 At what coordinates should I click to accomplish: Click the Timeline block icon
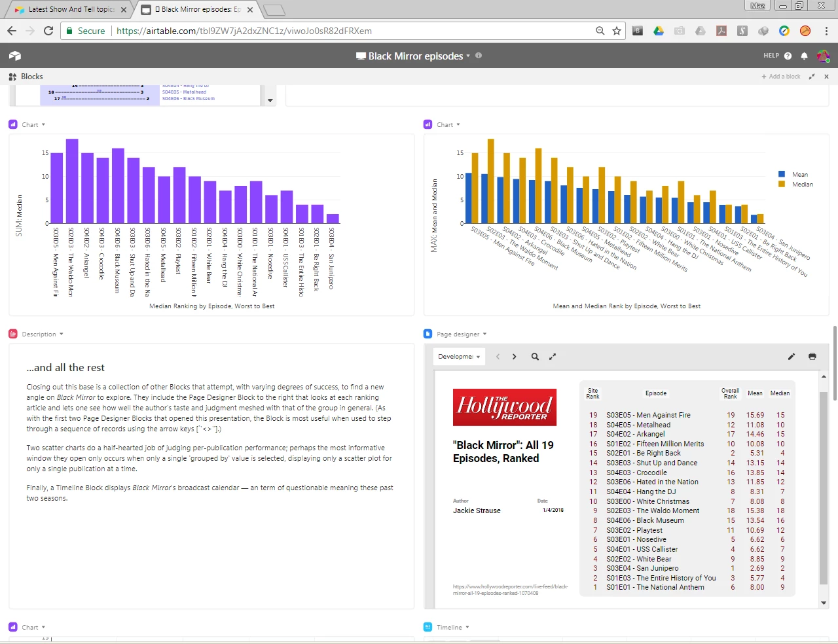pyautogui.click(x=428, y=627)
